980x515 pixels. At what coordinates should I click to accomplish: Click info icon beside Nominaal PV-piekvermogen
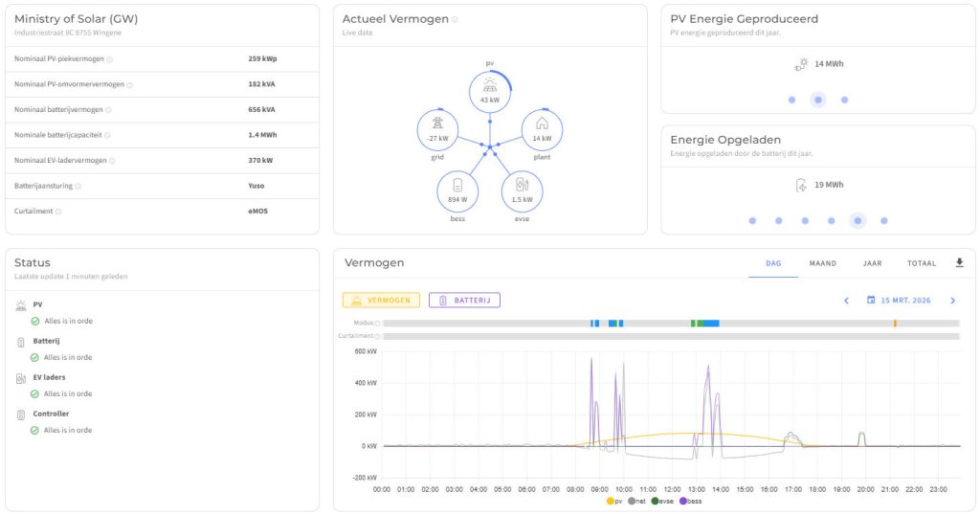[x=109, y=59]
